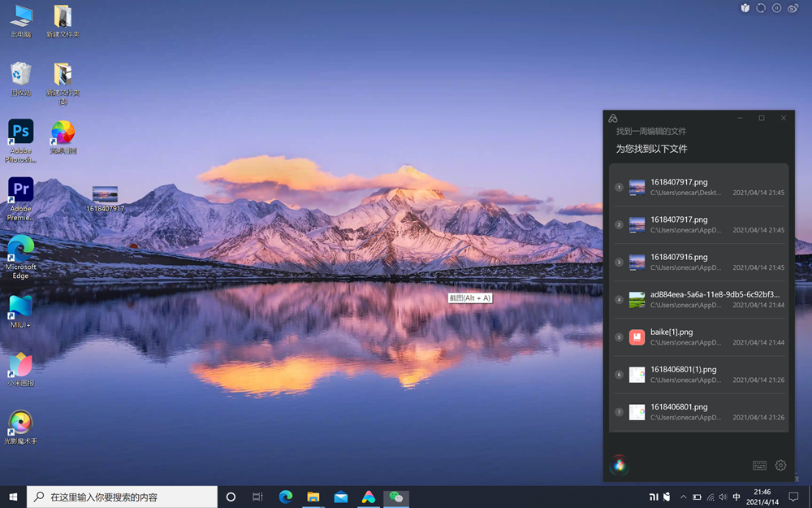Open XiaoAi settings gear
Viewport: 812px width, 508px height.
tap(780, 466)
